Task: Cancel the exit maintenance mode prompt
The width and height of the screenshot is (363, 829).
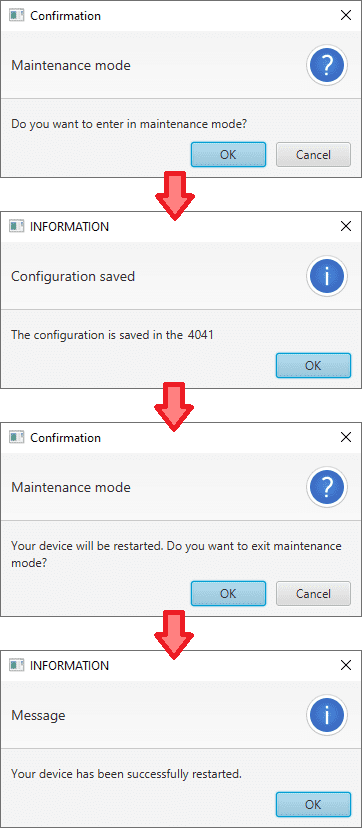Action: click(313, 593)
